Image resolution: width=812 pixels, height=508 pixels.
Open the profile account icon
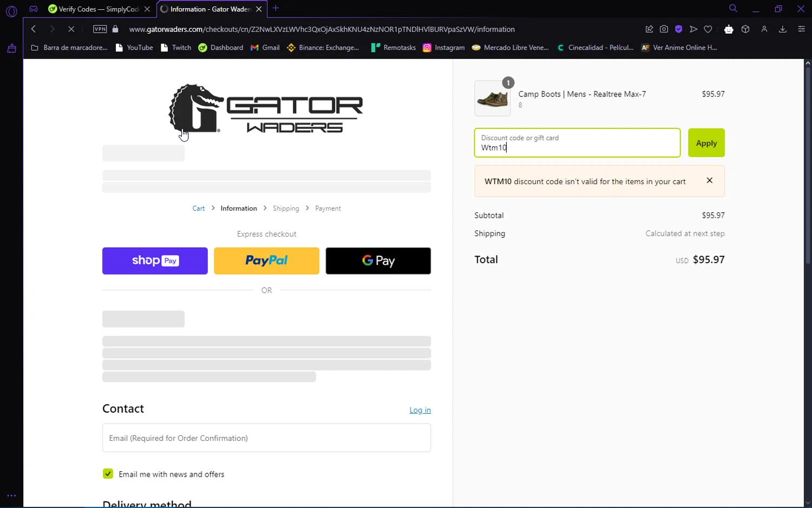click(x=764, y=29)
